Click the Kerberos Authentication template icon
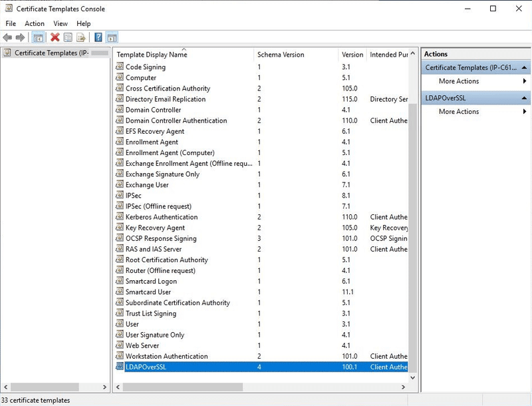The height and width of the screenshot is (406, 532). pos(120,216)
